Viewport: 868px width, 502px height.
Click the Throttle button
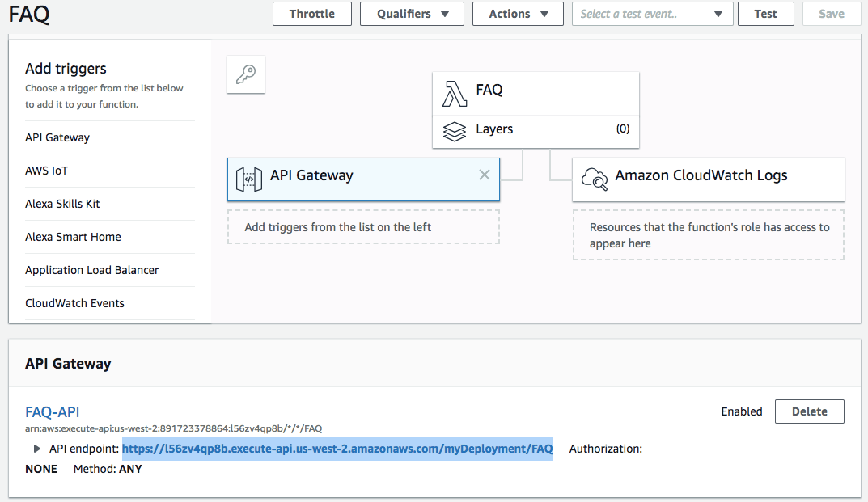coord(311,14)
